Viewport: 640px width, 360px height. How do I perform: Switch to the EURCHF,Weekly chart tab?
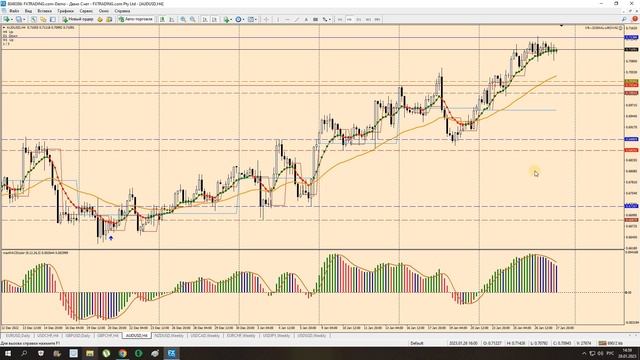(x=241, y=336)
